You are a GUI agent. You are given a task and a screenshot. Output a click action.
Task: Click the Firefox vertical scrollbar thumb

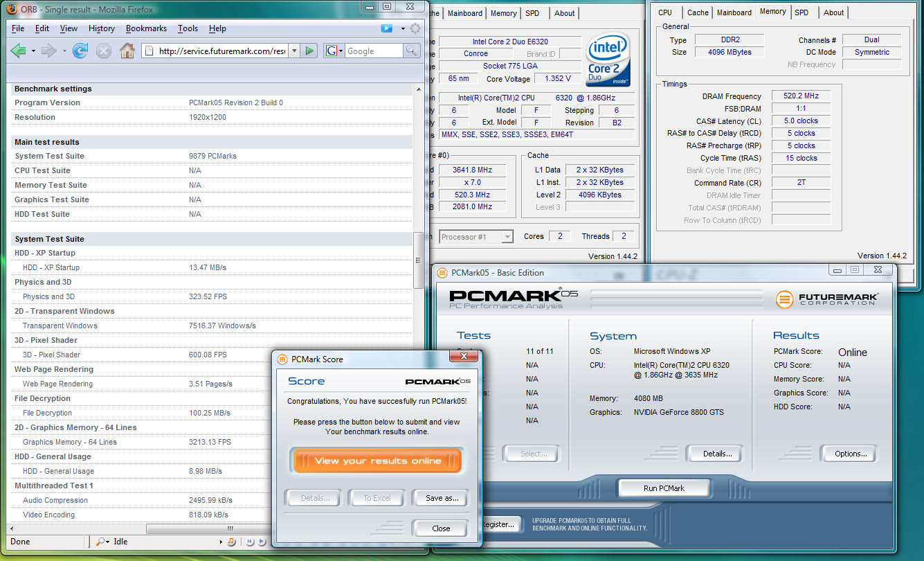tap(418, 260)
